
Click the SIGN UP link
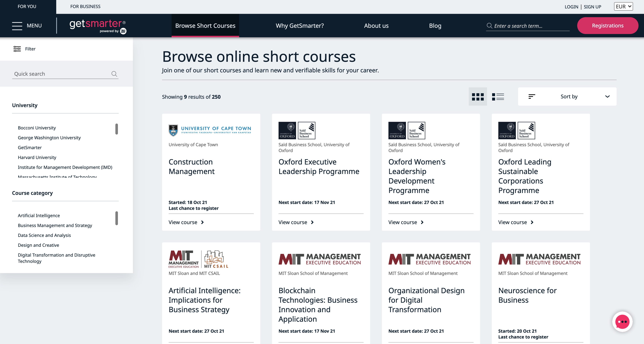click(x=592, y=7)
